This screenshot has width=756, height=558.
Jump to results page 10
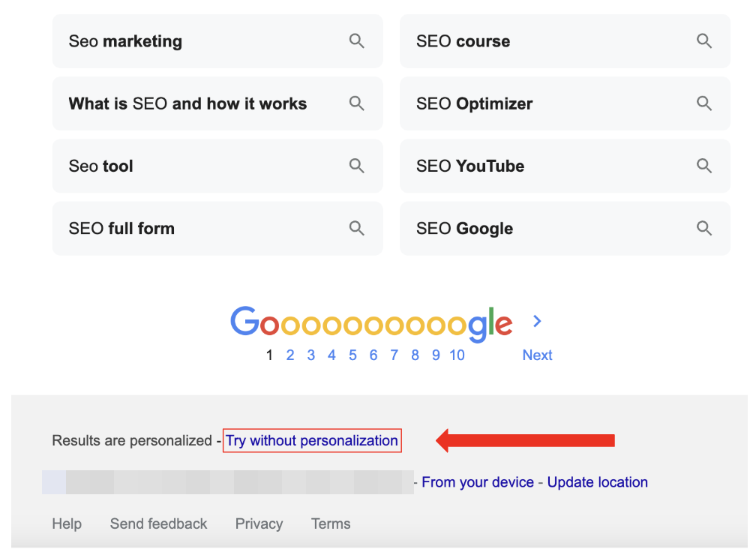457,355
